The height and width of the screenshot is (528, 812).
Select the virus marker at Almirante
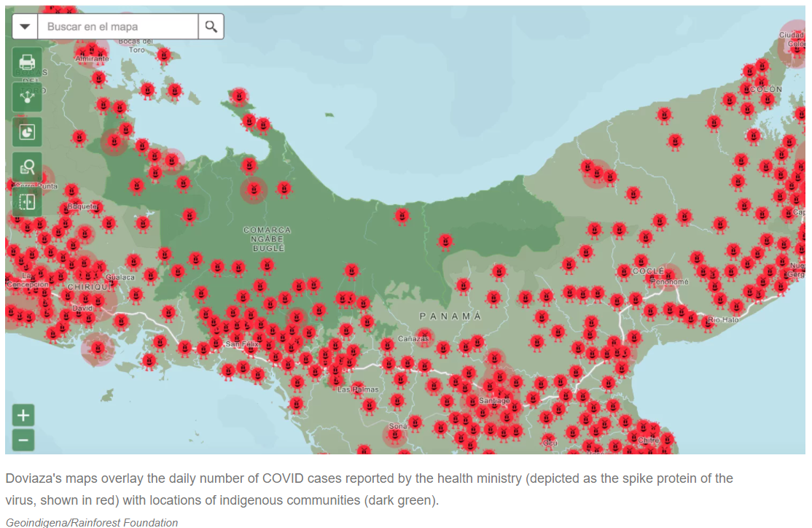(x=92, y=51)
